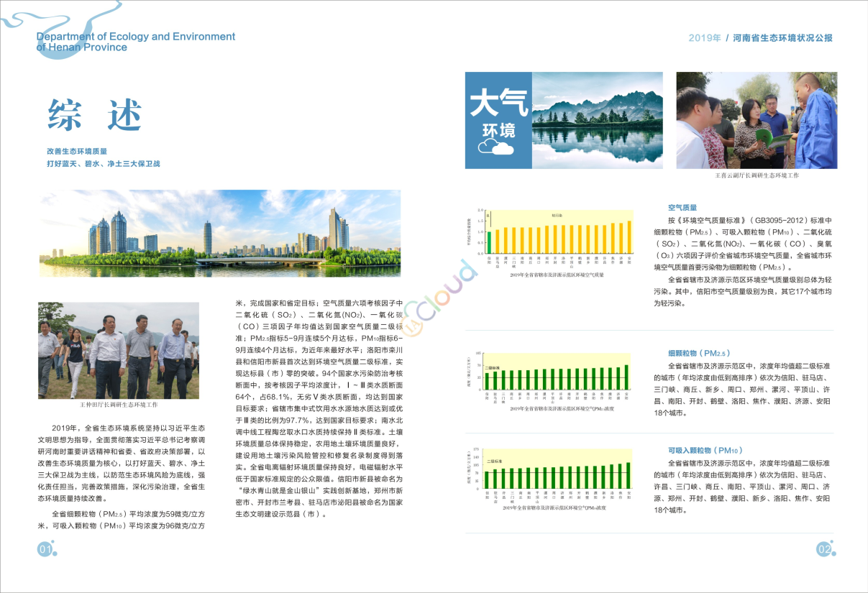Click the caption '2019年全省省辖市及济源示范区环境空气质量'
This screenshot has width=868, height=593.
click(557, 275)
